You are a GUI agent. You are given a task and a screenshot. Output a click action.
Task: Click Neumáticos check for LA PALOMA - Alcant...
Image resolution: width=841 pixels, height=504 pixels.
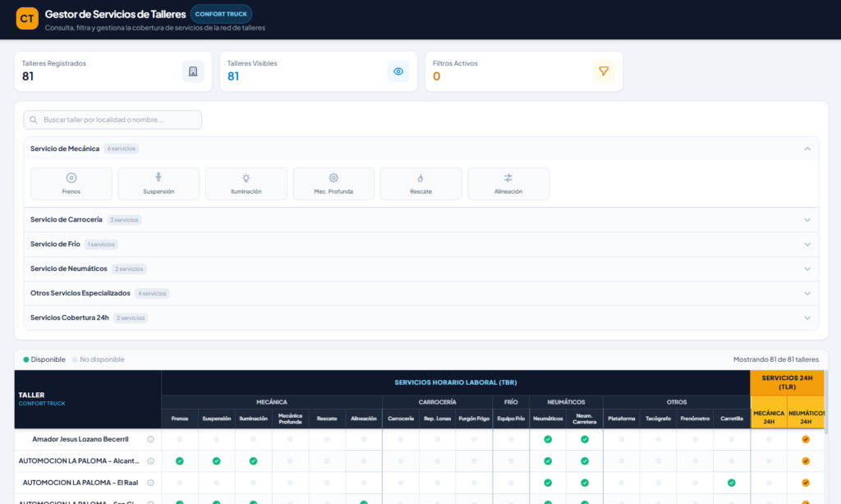(x=548, y=461)
